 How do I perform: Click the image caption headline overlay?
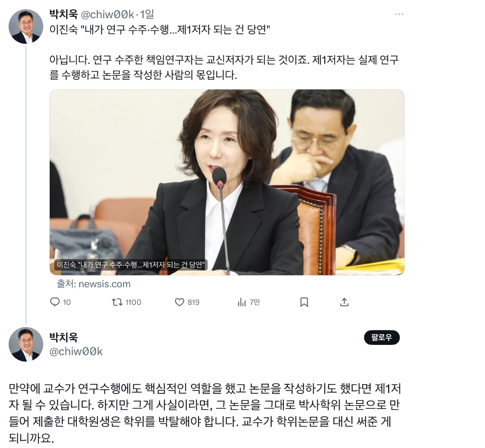point(131,265)
